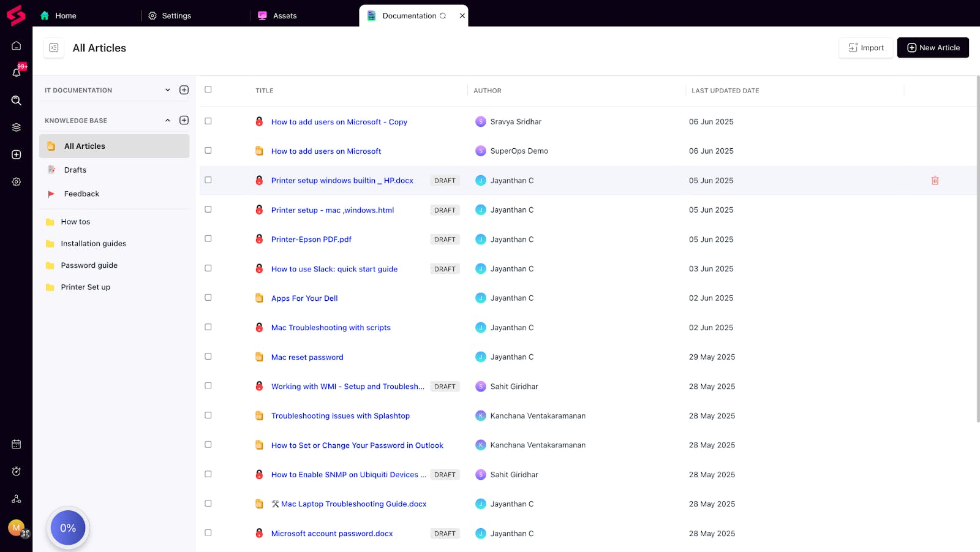
Task: Open the layers stack sidebar icon
Action: click(x=17, y=127)
